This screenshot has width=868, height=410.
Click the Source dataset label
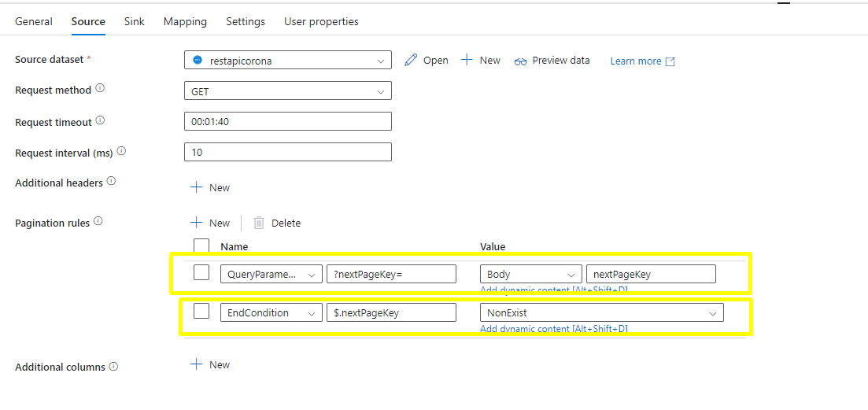(x=50, y=59)
